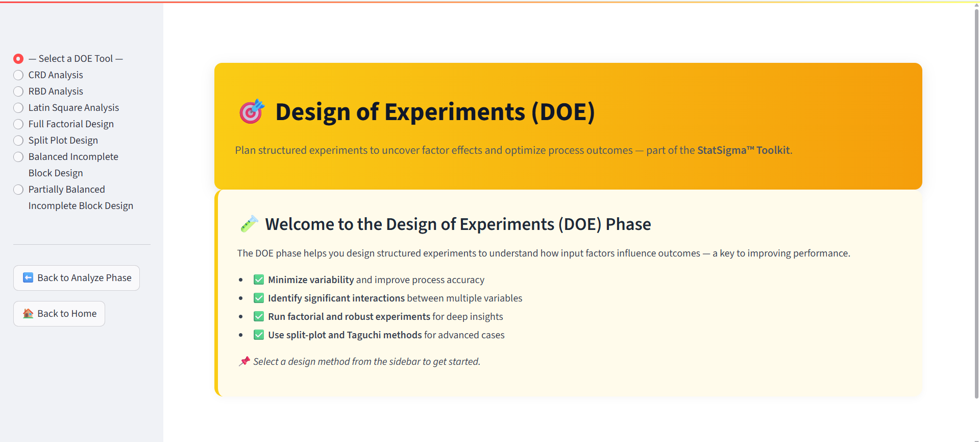
Task: Click 'Identify significant interactions' bullet text
Action: point(336,298)
